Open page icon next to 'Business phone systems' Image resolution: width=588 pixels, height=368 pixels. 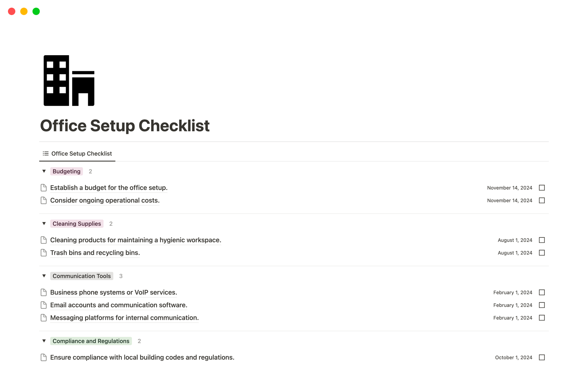coord(43,292)
